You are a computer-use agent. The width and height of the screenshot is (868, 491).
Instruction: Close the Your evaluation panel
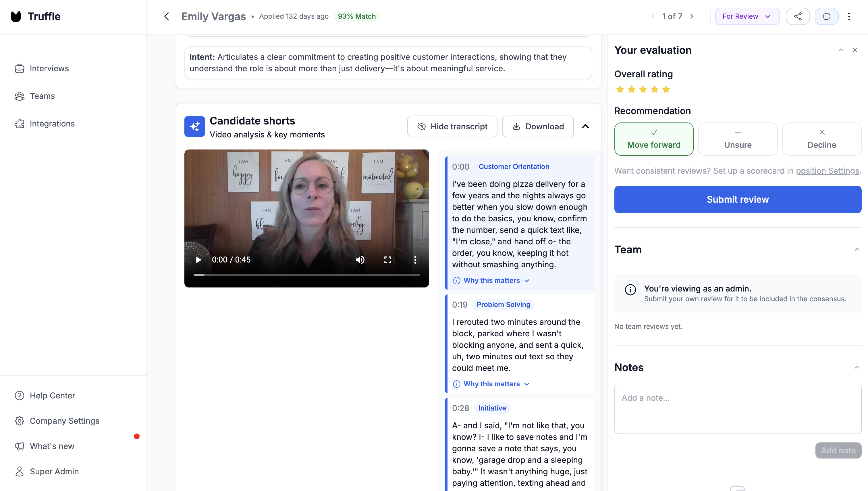(855, 50)
